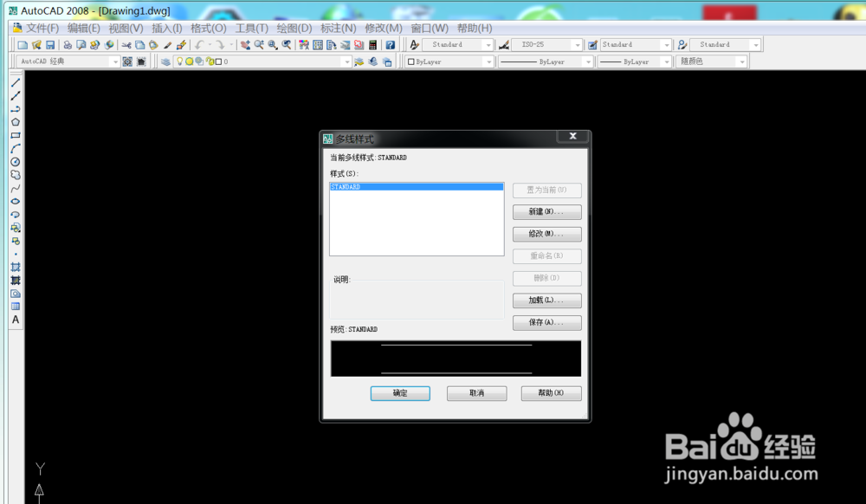
Task: Click the Undo arrow icon
Action: click(x=199, y=45)
